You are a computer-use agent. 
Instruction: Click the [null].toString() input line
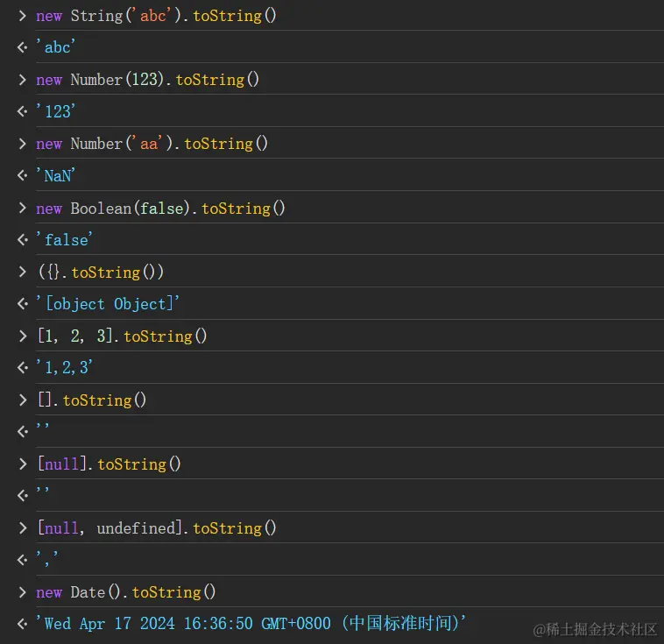(x=109, y=464)
